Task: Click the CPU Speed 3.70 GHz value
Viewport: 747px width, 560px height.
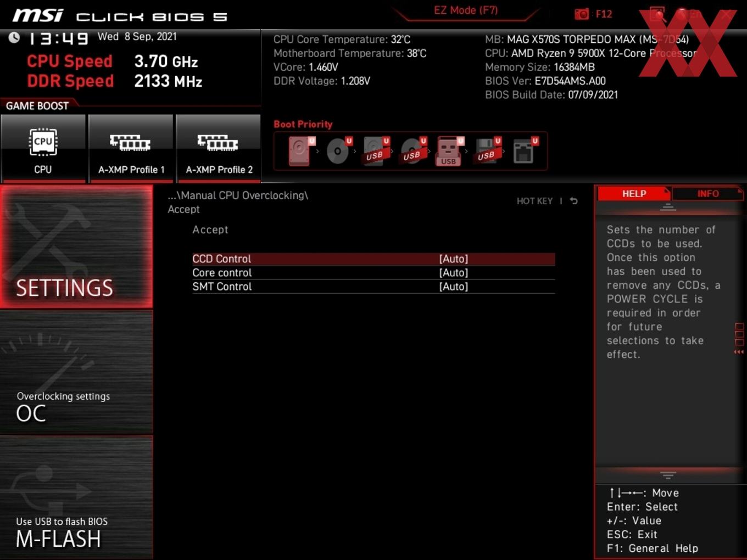Action: click(166, 61)
